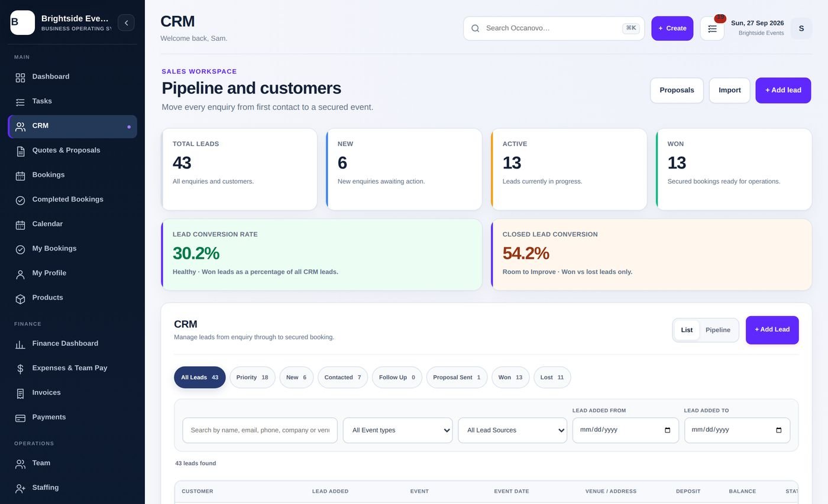Screen dimensions: 828x504
Task: Click the Finance Dashboard chart icon
Action: pos(20,344)
